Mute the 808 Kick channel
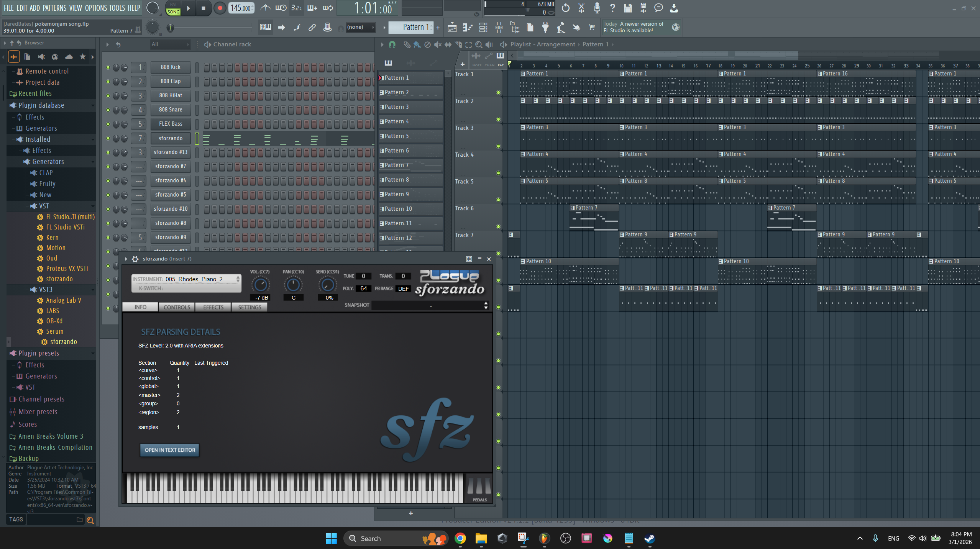 108,67
